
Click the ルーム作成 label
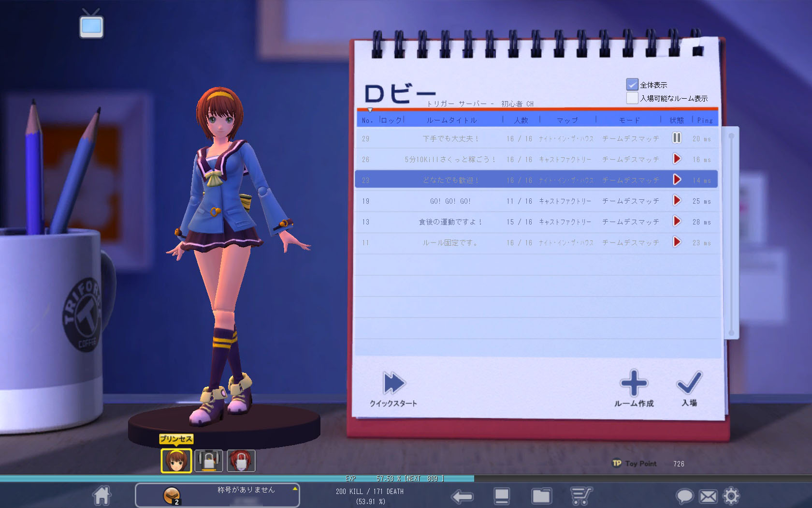coord(634,403)
